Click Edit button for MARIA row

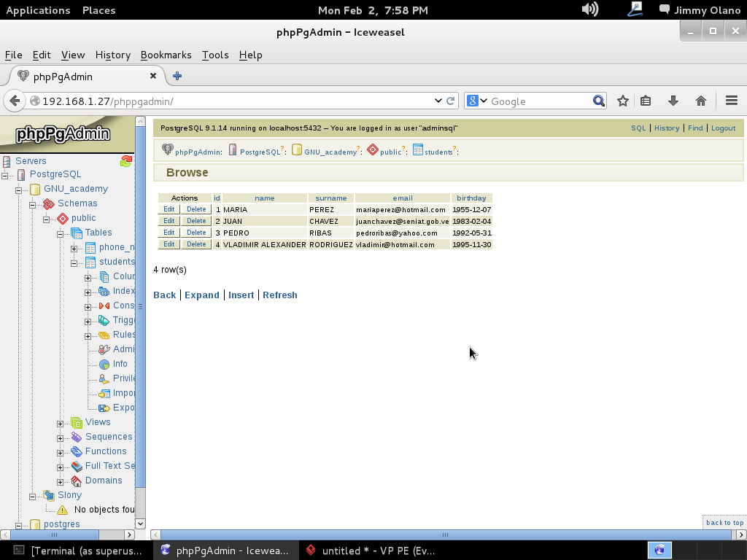(x=169, y=209)
